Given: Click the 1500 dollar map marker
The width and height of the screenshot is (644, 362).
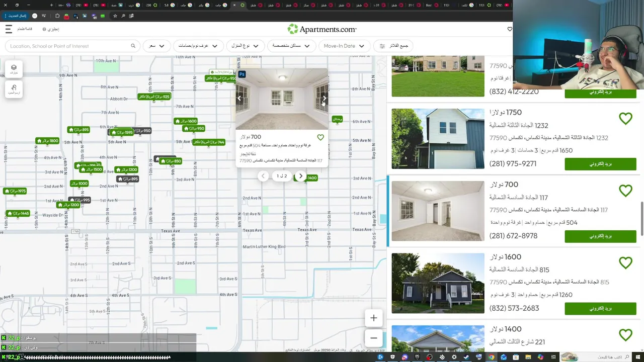Looking at the screenshot, I should pos(92,169).
